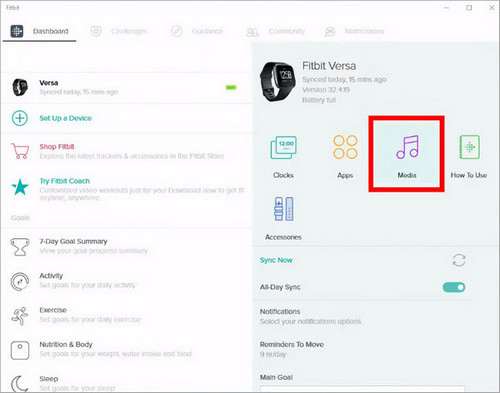Click the Sync Now link
The height and width of the screenshot is (393, 500).
point(276,260)
